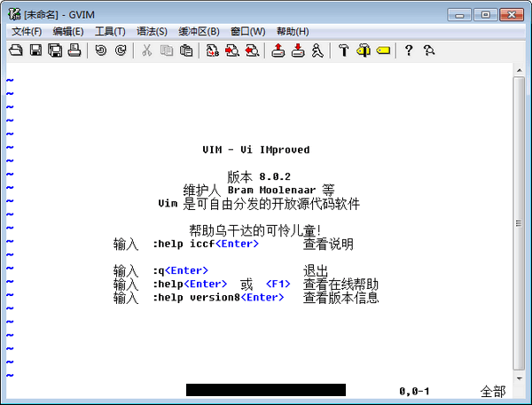Viewport: 532px width, 405px height.
Task: Open help with question mark icon
Action: (x=409, y=51)
